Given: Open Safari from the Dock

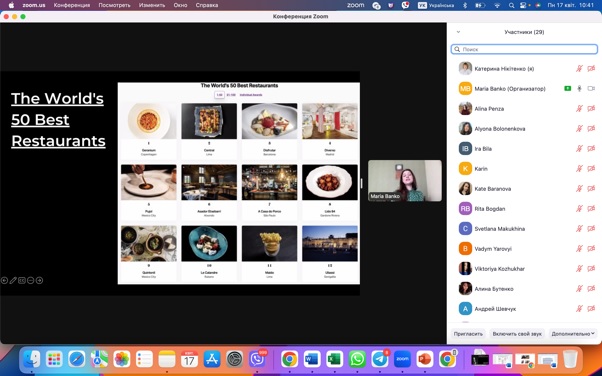Looking at the screenshot, I should click(x=77, y=359).
